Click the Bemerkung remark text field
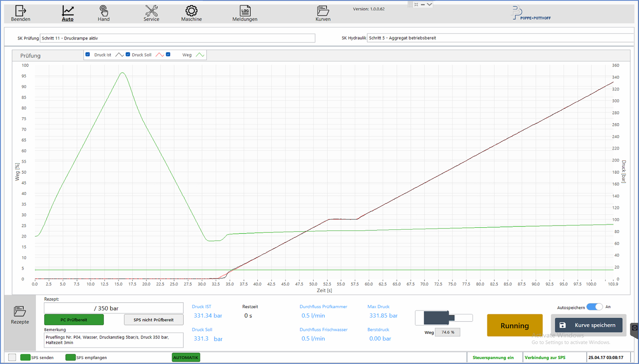The width and height of the screenshot is (639, 364). pyautogui.click(x=114, y=340)
